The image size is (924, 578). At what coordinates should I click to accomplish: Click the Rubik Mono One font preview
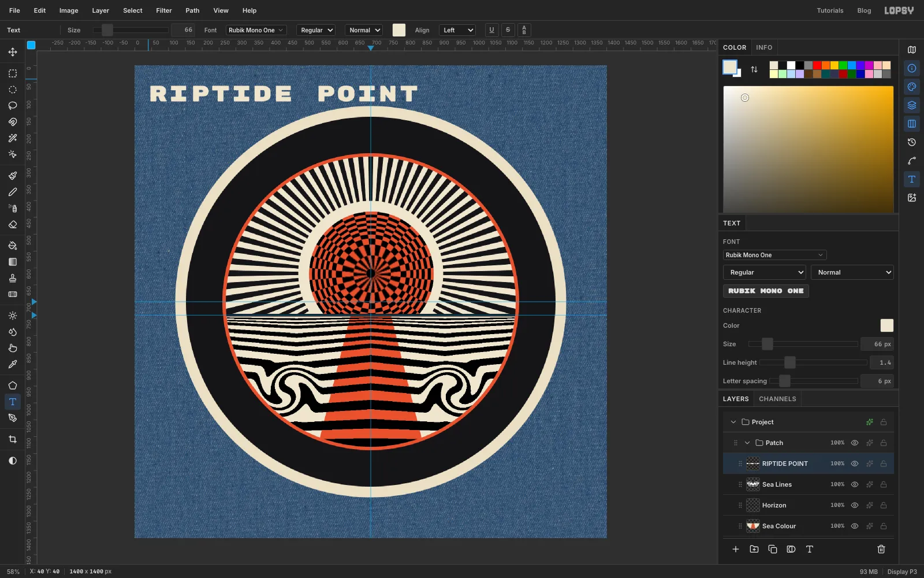(766, 291)
